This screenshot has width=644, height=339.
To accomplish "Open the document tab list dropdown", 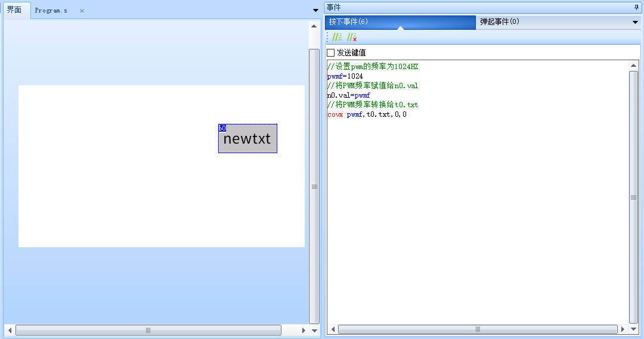I will pos(315,10).
